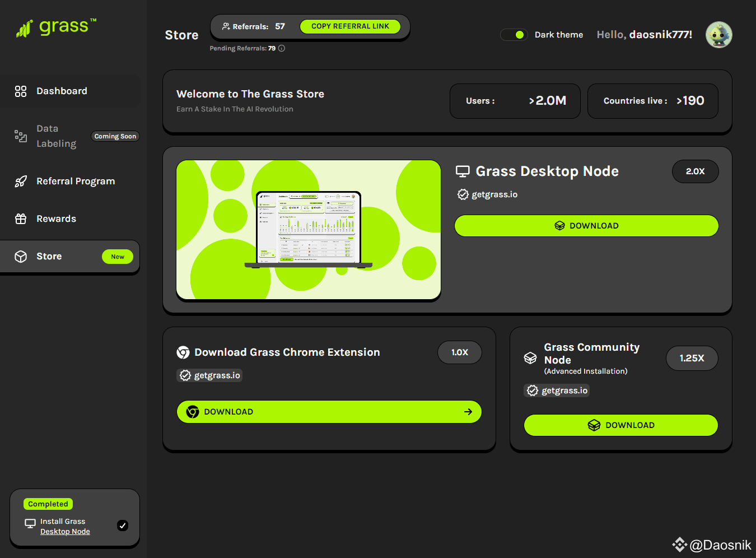Image resolution: width=756 pixels, height=558 pixels.
Task: Download the Grass Community Node
Action: click(x=621, y=425)
